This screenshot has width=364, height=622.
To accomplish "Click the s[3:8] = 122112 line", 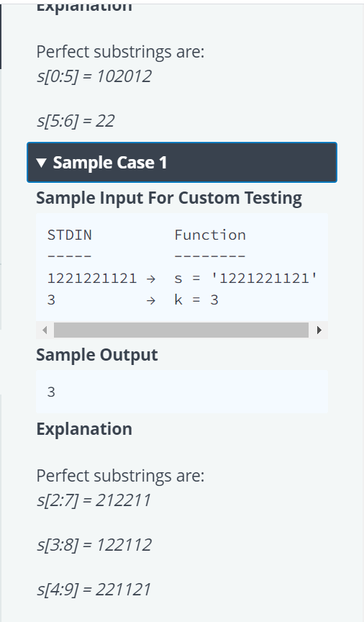I will coord(94,545).
